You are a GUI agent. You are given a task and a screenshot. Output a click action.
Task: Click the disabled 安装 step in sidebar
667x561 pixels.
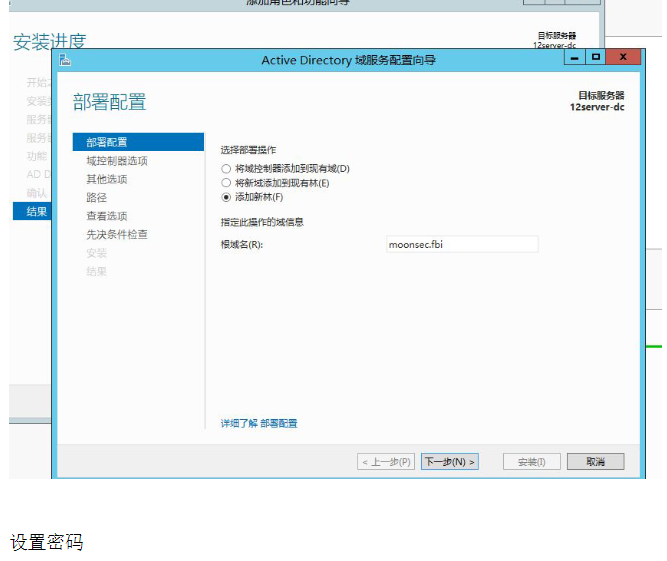[x=97, y=253]
